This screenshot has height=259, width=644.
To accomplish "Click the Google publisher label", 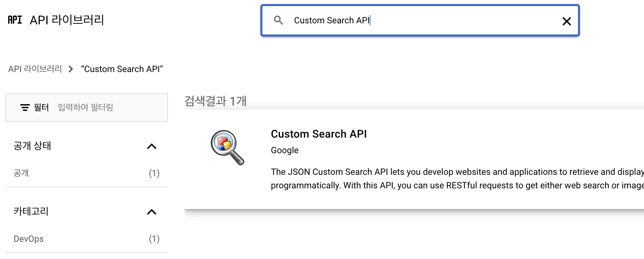I will click(x=284, y=150).
